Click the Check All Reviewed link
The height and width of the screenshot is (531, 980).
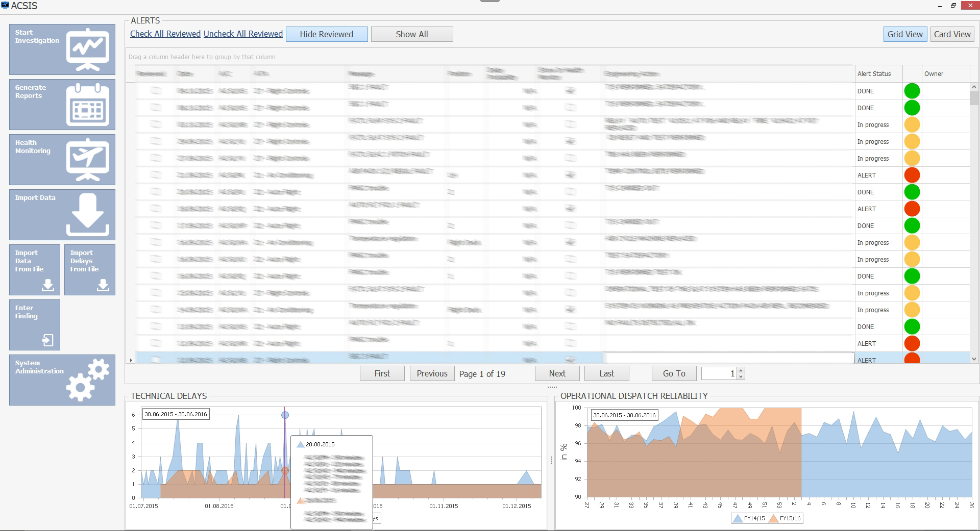(x=165, y=33)
